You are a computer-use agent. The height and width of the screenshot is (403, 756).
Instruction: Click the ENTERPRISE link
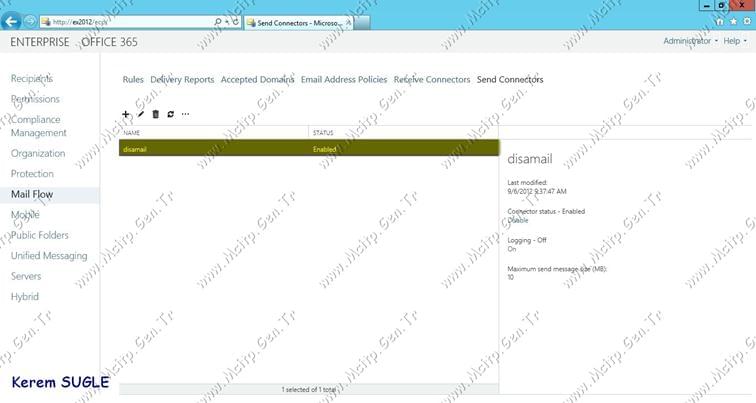point(40,42)
